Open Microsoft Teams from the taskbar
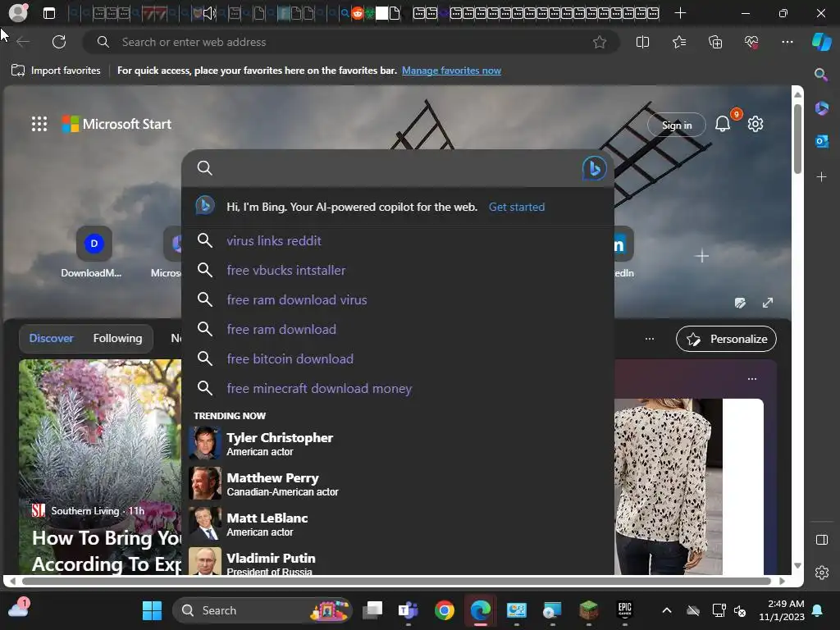Image resolution: width=840 pixels, height=630 pixels. (x=409, y=610)
